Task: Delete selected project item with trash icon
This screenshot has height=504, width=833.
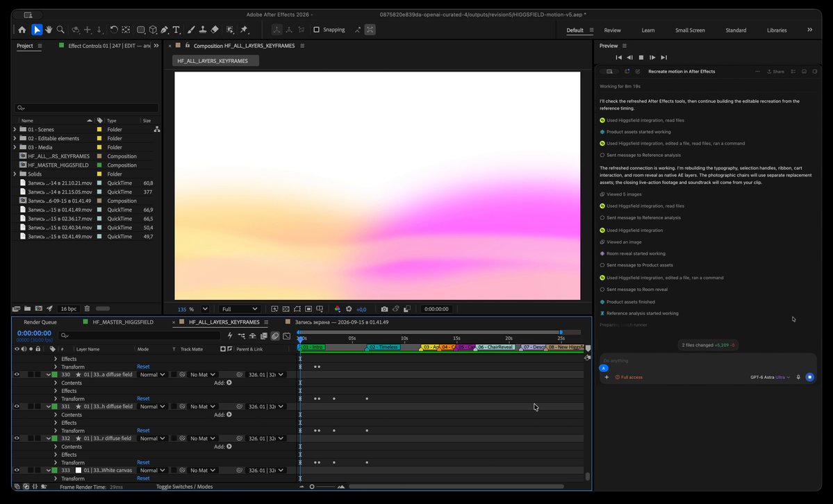Action: (x=87, y=308)
